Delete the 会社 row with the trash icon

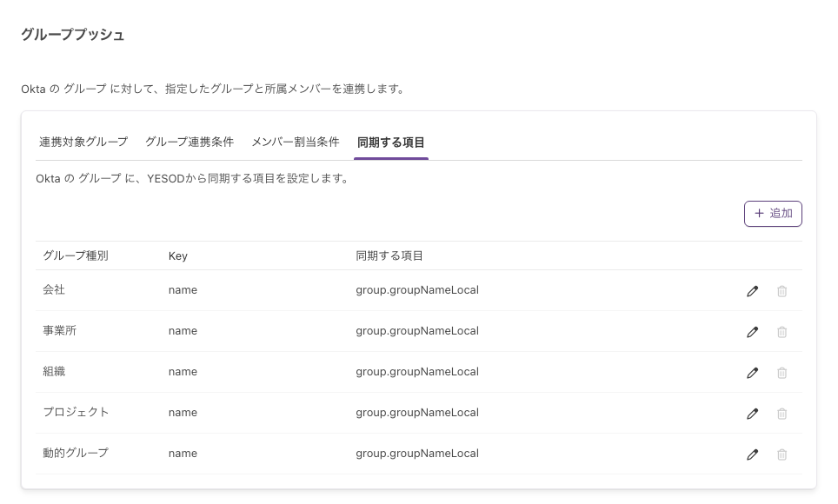[781, 291]
